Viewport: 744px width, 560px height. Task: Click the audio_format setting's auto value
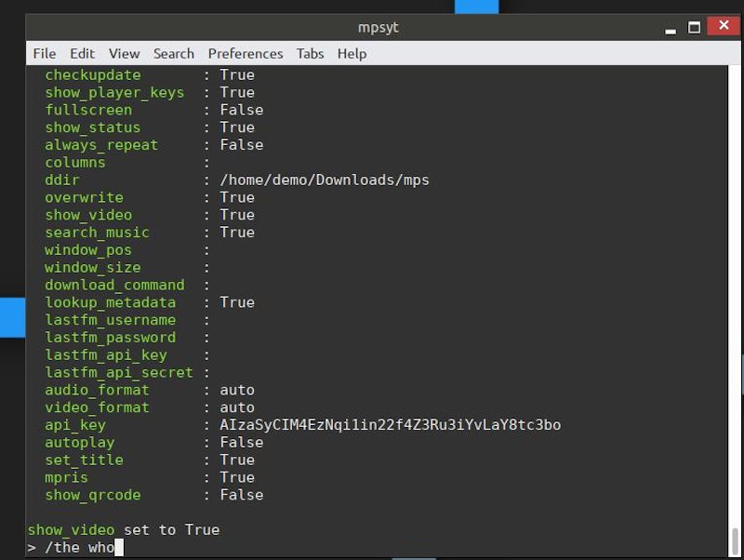coord(237,390)
